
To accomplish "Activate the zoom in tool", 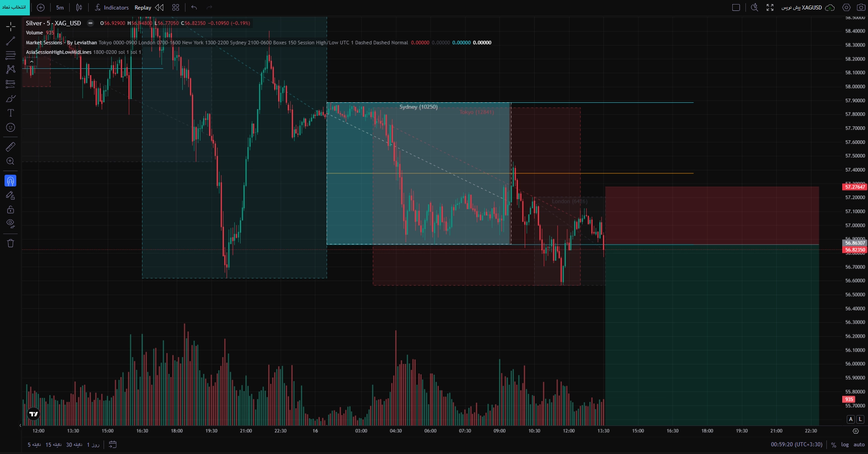I will click(10, 161).
